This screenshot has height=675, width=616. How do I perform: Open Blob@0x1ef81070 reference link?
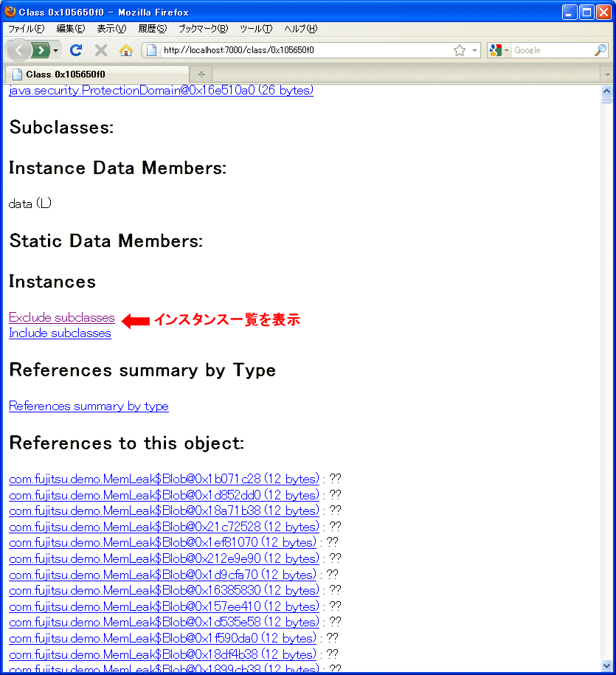(x=163, y=542)
